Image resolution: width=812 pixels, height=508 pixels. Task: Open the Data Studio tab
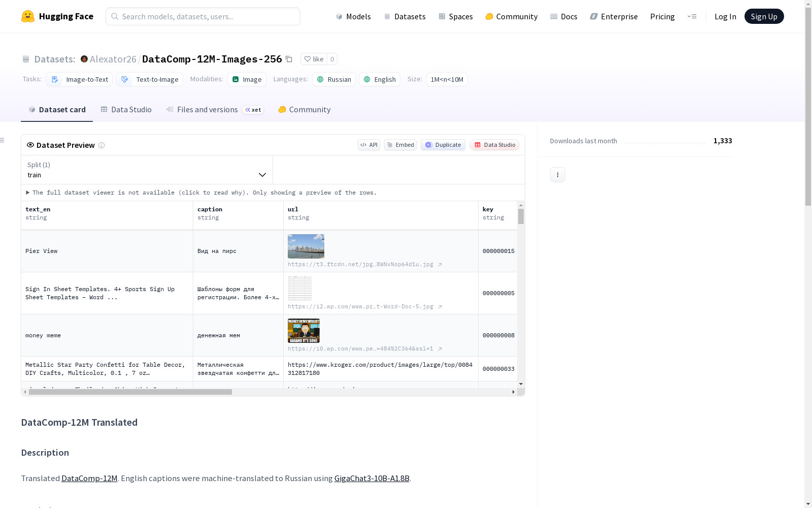126,110
